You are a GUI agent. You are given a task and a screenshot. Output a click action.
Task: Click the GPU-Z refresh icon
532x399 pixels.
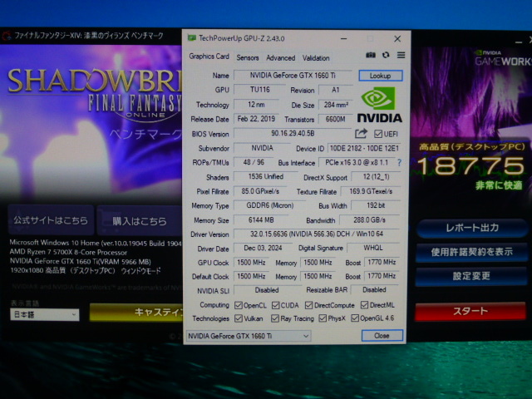[386, 55]
